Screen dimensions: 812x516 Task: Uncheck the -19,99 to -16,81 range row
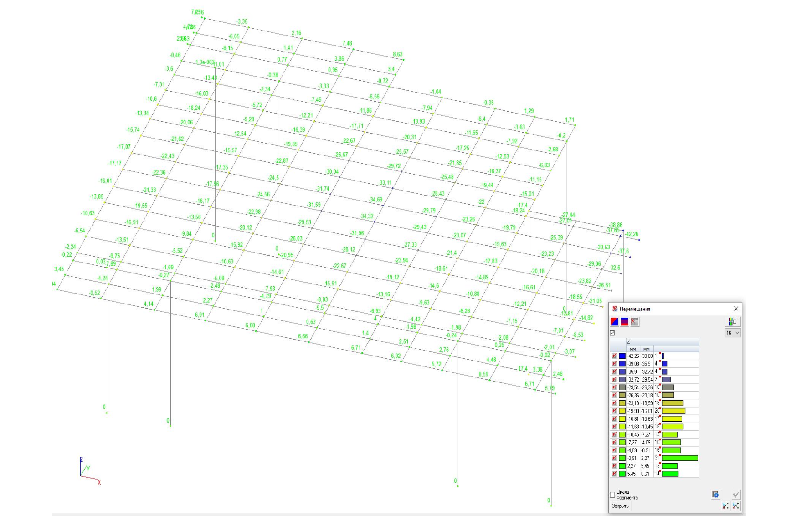(x=614, y=411)
